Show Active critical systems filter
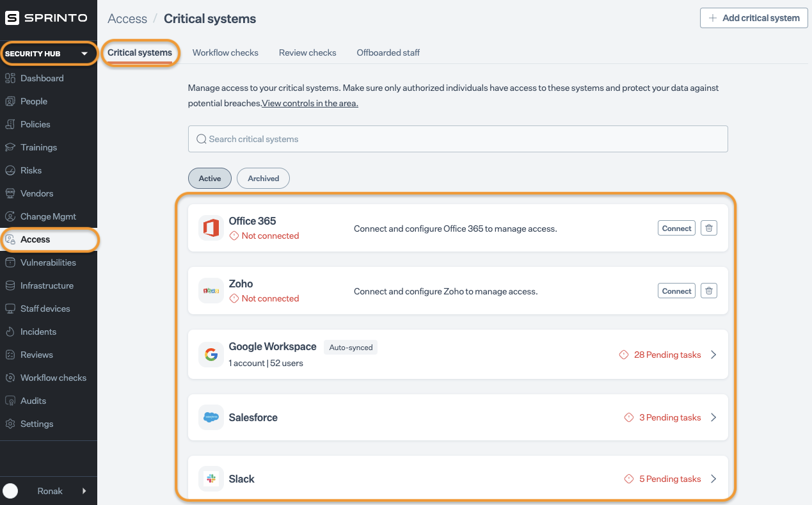The width and height of the screenshot is (812, 505). point(210,179)
